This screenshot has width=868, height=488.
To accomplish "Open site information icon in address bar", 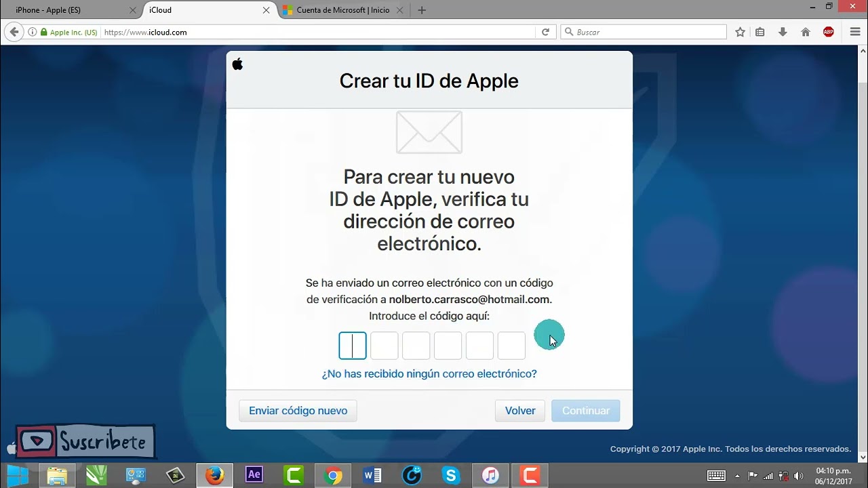I will coord(33,32).
